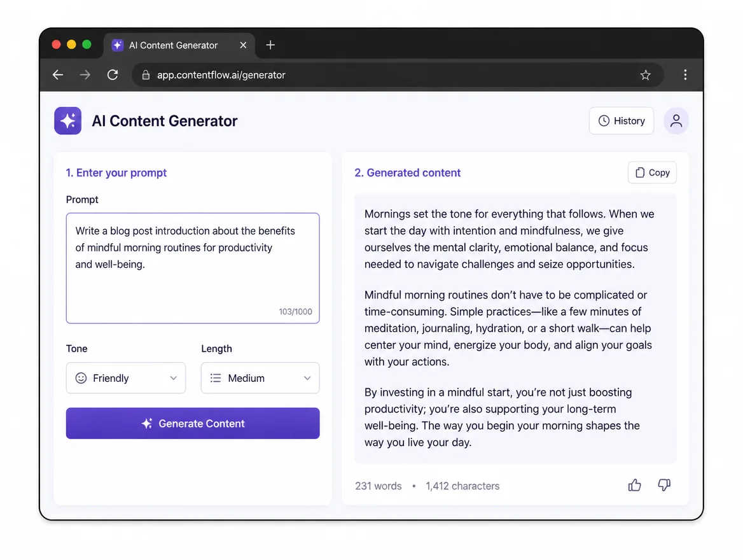743x560 pixels.
Task: Open the History panel
Action: click(x=621, y=121)
